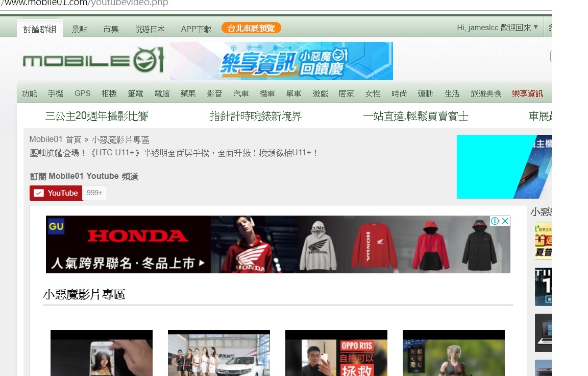588x376 pixels.
Task: Open the 景點 tab
Action: (80, 29)
